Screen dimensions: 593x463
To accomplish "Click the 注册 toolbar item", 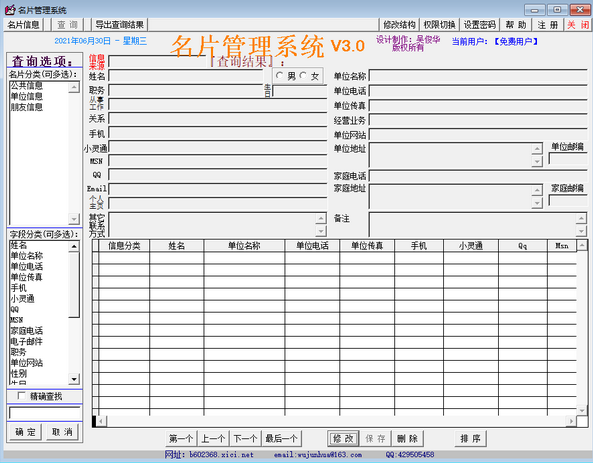I will pyautogui.click(x=548, y=25).
